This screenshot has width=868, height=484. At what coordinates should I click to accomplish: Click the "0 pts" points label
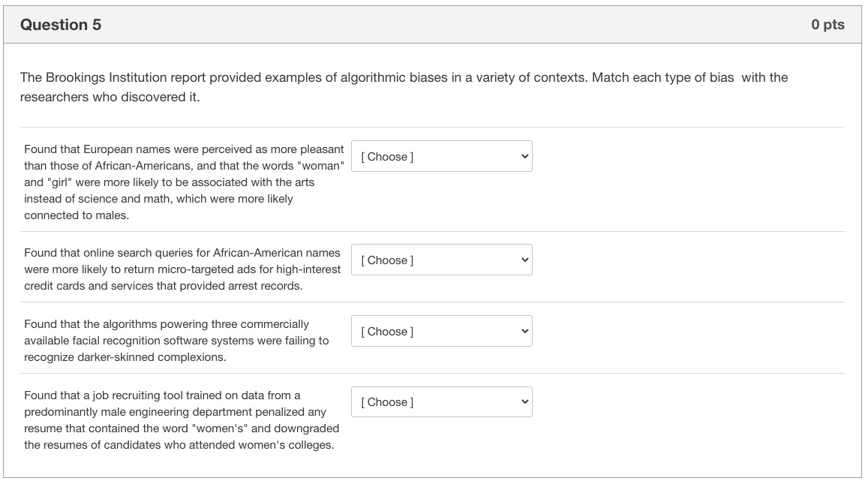point(827,25)
